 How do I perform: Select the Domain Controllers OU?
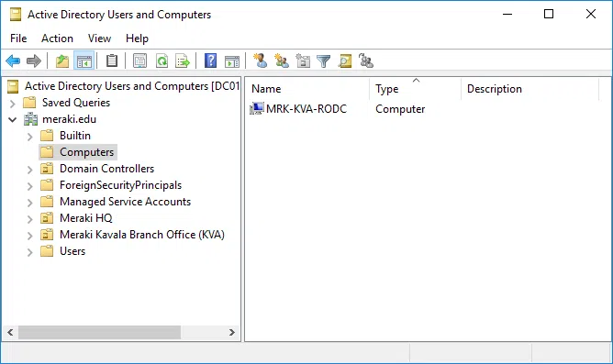pos(106,169)
